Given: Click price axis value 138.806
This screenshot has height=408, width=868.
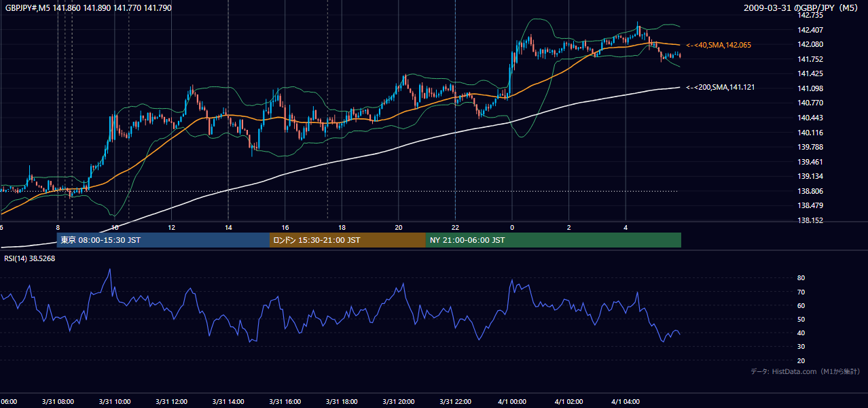Looking at the screenshot, I should (811, 191).
